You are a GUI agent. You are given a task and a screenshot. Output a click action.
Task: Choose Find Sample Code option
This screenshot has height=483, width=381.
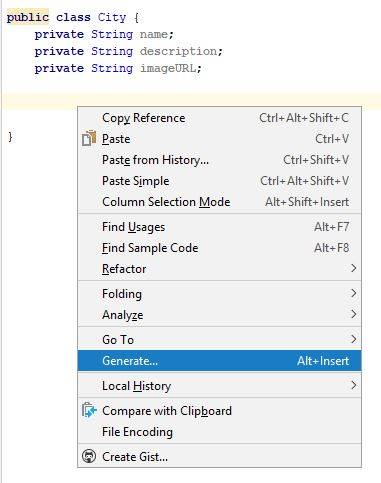point(219,248)
